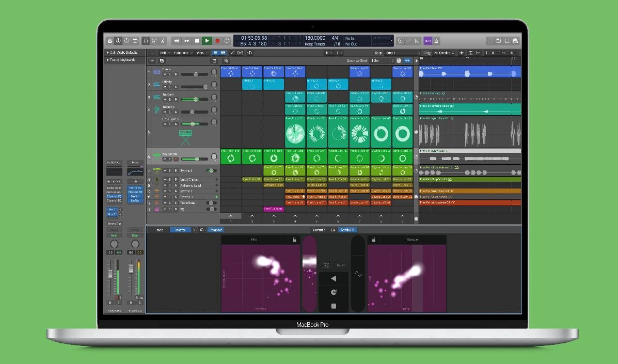Open the secondary marquee tool dropdown
The width and height of the screenshot is (618, 364).
click(x=339, y=53)
